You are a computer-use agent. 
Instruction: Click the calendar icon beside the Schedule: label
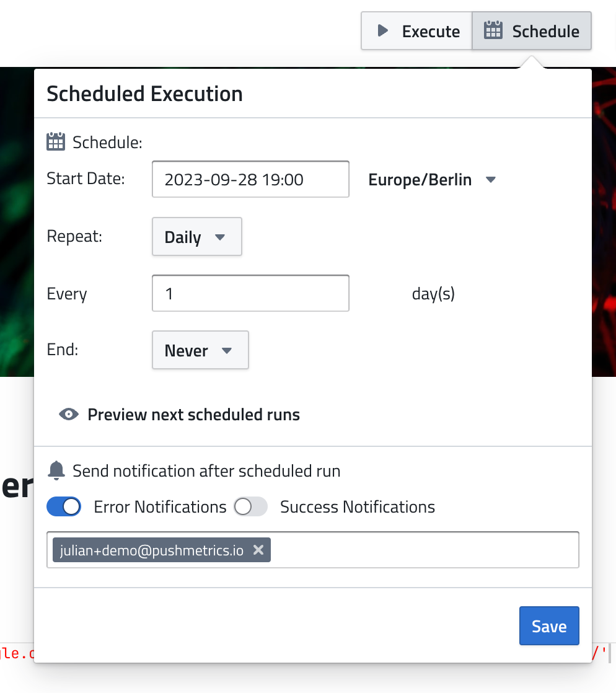coord(56,143)
